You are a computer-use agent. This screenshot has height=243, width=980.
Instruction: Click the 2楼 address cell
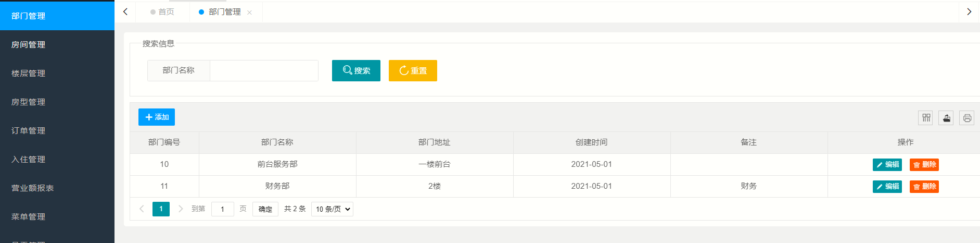(x=435, y=186)
